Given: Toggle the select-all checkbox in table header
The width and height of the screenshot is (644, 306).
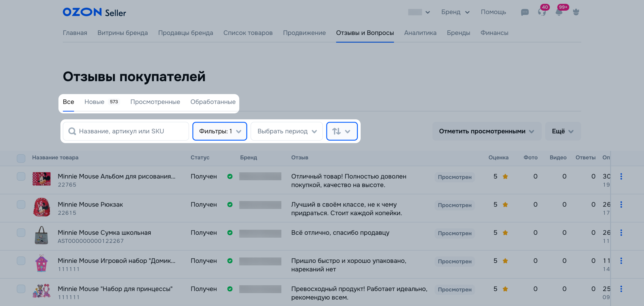Looking at the screenshot, I should coord(21,158).
